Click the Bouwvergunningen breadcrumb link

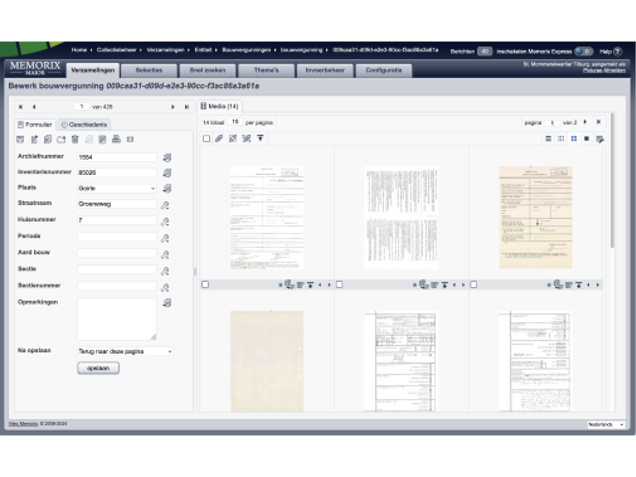[246, 50]
